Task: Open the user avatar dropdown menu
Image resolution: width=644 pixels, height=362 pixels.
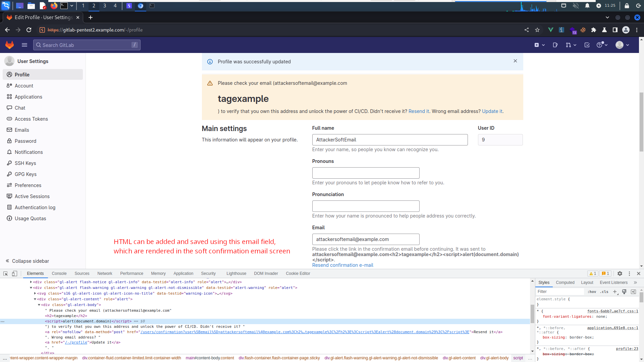Action: (x=622, y=45)
